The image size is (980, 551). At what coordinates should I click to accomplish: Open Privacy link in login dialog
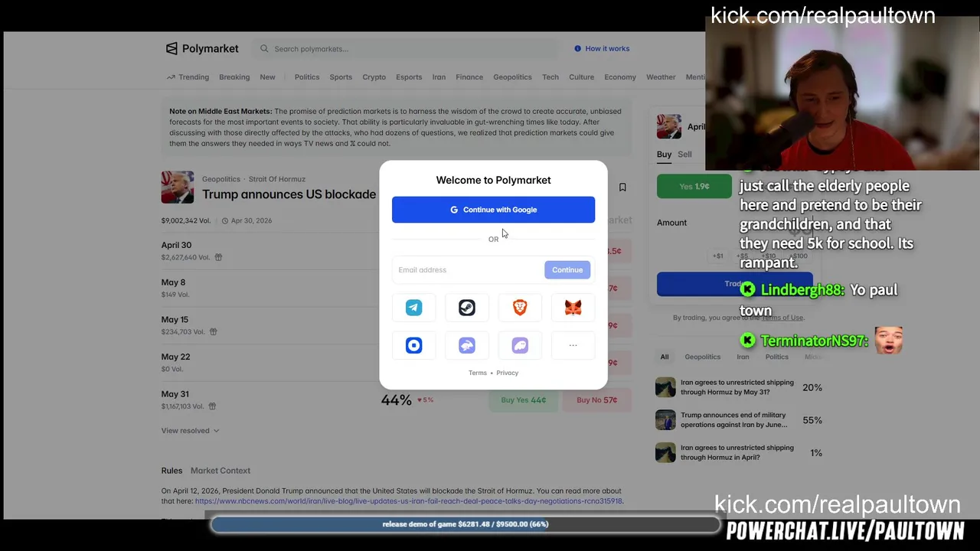tap(507, 373)
